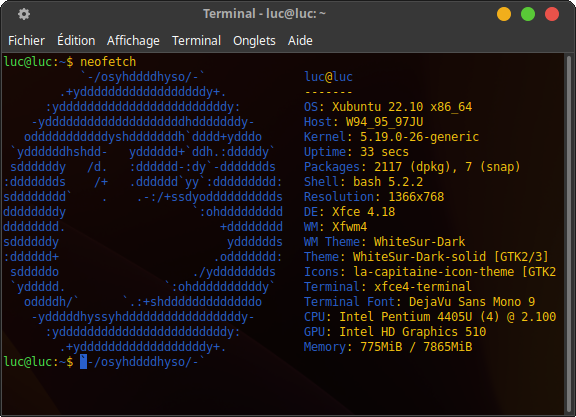Click the terminal vertical scrollbar
Screen dimensions: 576x417
click(569, 233)
